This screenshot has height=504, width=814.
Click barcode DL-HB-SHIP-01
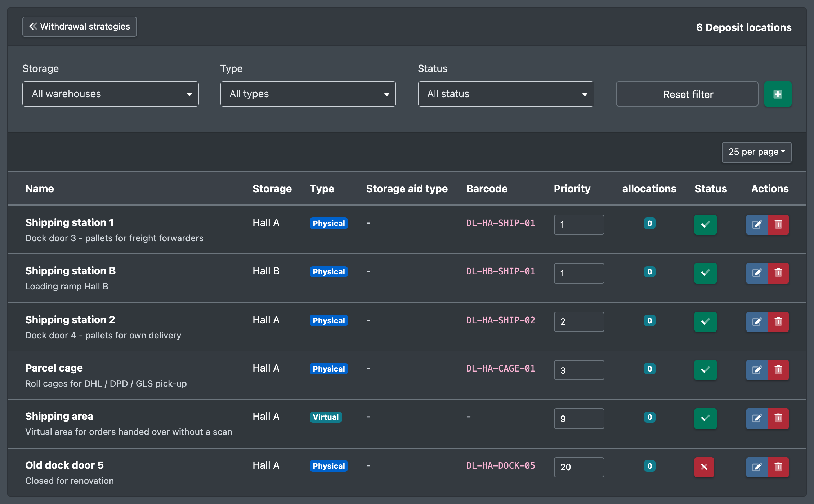click(x=501, y=271)
